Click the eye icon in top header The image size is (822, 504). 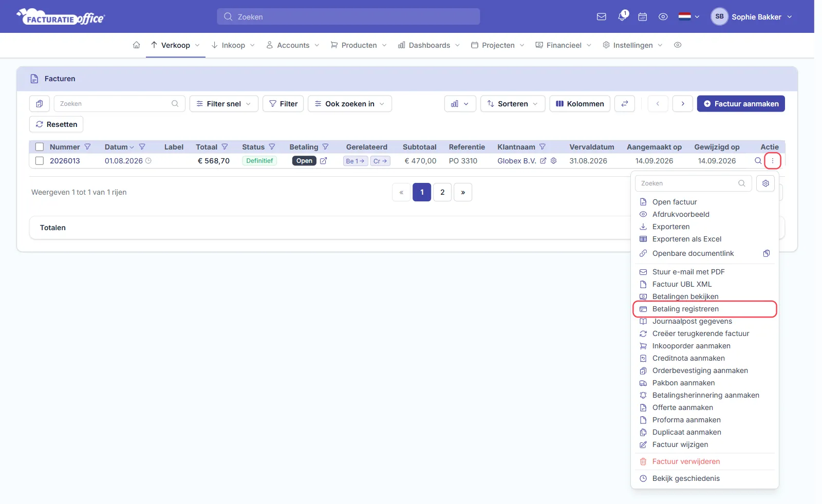pos(663,17)
